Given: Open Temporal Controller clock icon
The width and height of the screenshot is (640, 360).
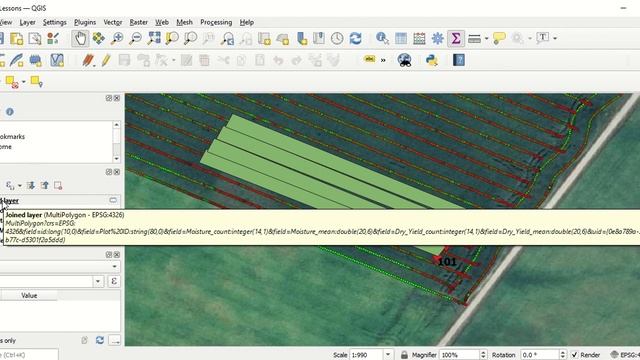Looking at the screenshot, I should point(337,38).
